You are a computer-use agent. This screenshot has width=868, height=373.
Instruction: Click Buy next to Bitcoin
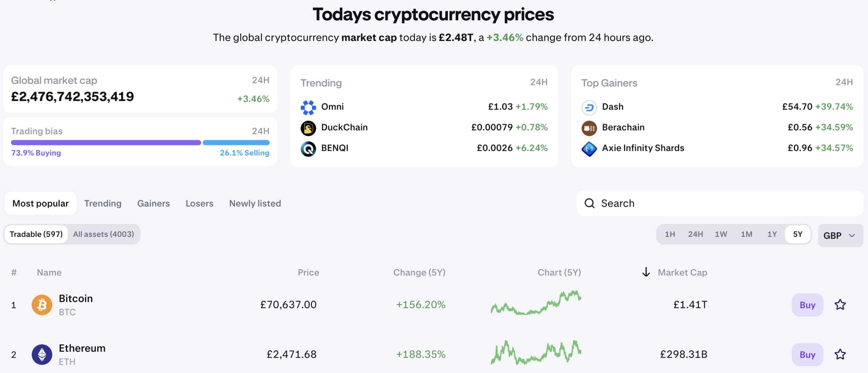(807, 305)
